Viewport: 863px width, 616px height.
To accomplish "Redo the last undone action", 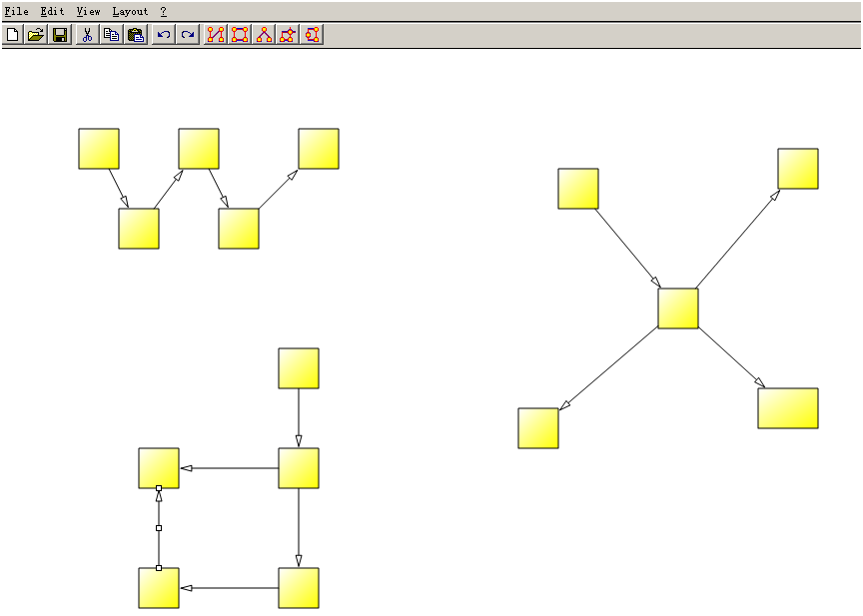I will coord(188,35).
